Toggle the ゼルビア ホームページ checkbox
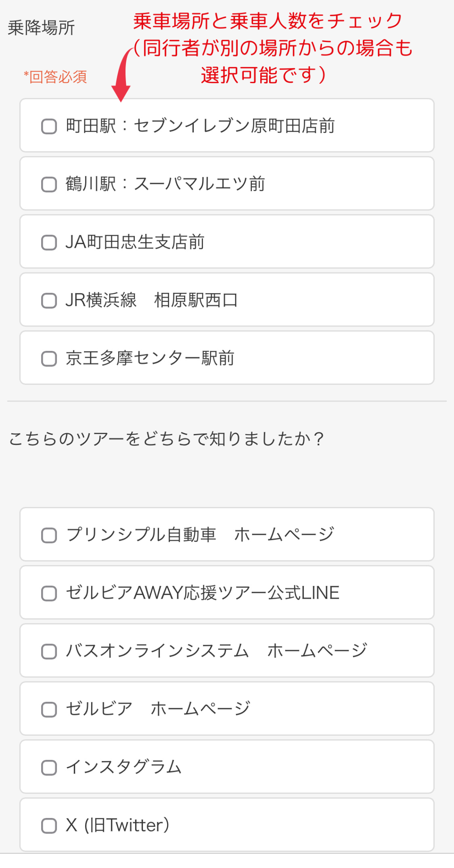This screenshot has height=868, width=454. click(49, 709)
